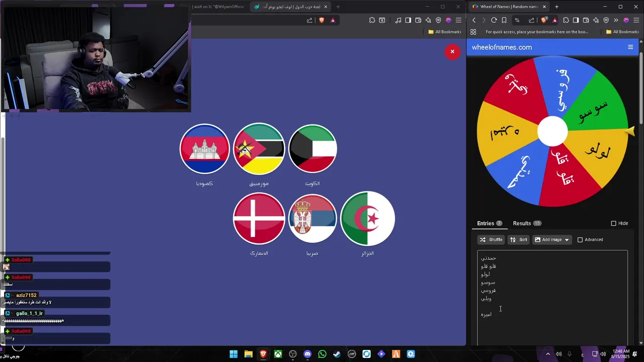Image resolution: width=644 pixels, height=362 pixels.
Task: Open Leo AI sparkle icon in Wheel of Names window
Action: (596, 20)
